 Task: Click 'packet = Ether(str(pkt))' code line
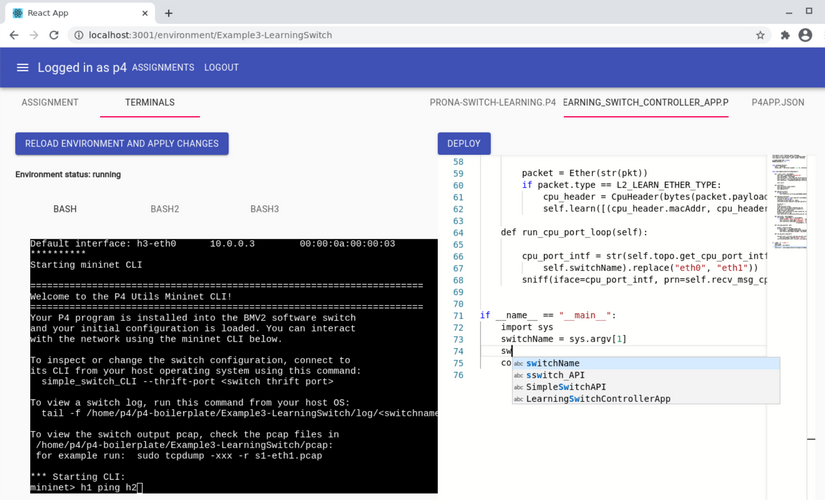click(x=585, y=173)
